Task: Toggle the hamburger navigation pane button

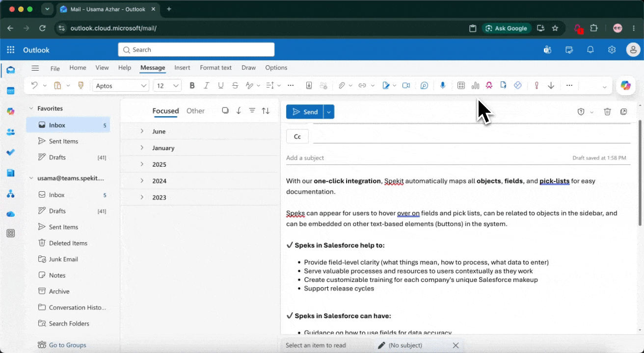Action: pos(35,68)
